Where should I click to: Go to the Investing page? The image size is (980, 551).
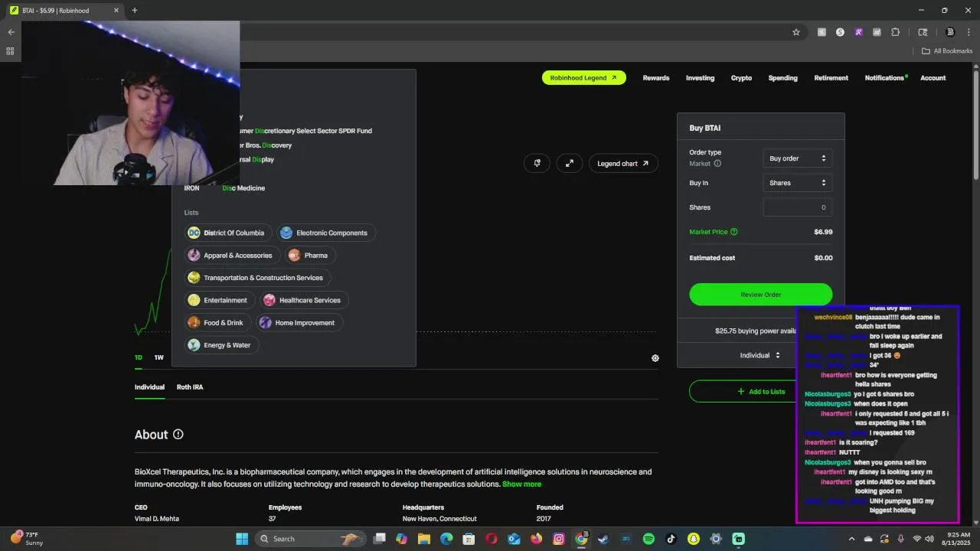700,78
